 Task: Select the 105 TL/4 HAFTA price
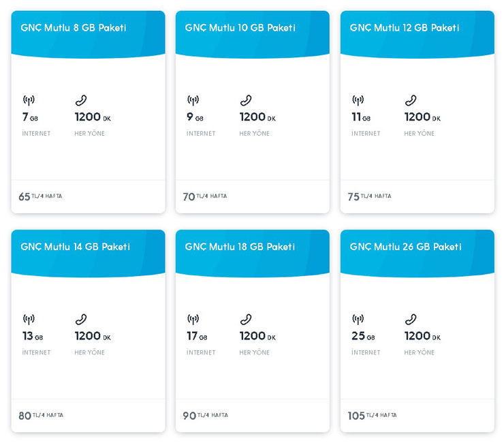tap(373, 415)
